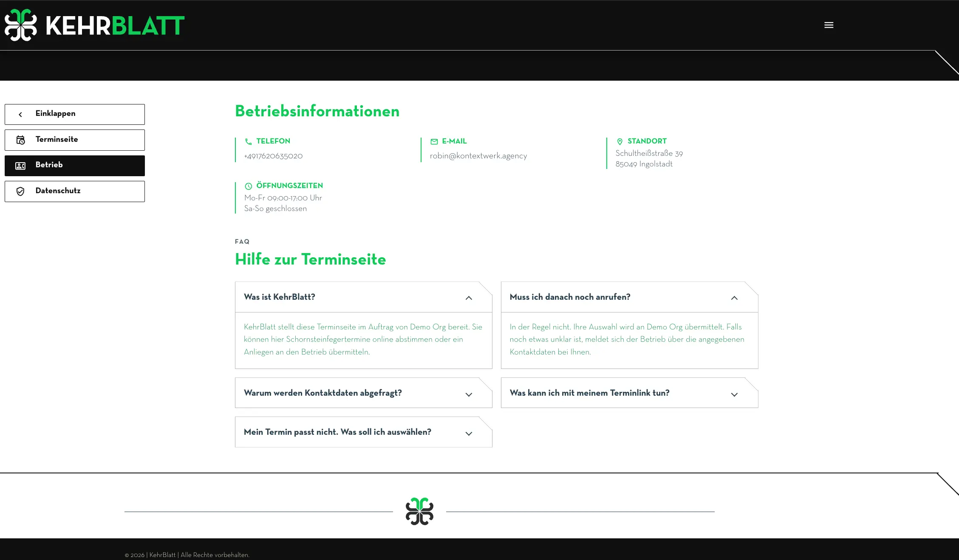The image size is (959, 560).
Task: Click the Einklappen button label
Action: 55,113
